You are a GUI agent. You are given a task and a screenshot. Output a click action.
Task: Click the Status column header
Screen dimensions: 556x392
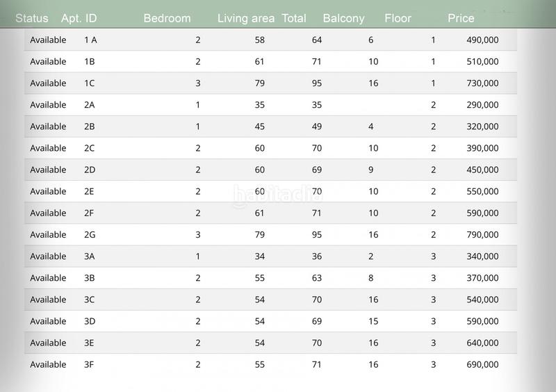click(x=32, y=18)
